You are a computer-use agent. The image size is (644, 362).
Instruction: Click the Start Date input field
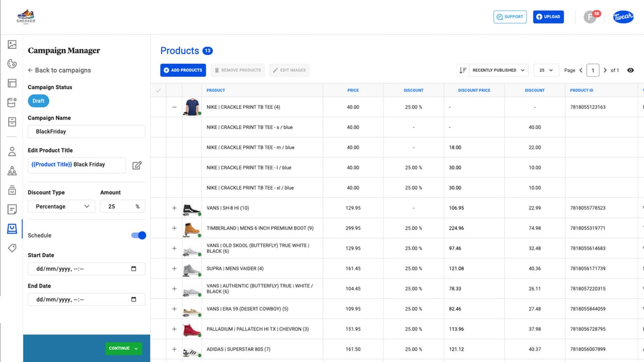tap(87, 268)
